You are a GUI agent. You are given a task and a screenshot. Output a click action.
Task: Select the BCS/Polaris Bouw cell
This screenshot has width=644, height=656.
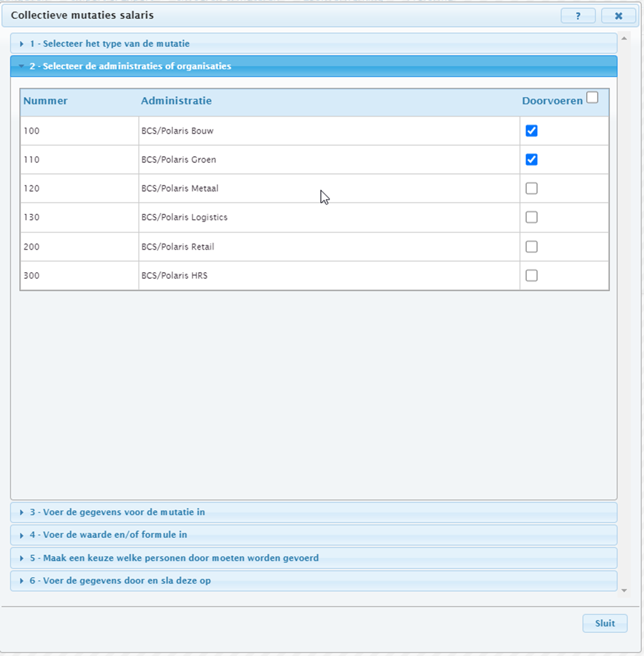pos(329,131)
